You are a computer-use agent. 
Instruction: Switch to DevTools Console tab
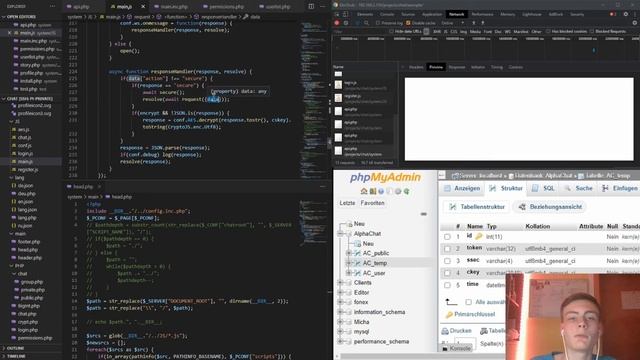click(x=387, y=14)
